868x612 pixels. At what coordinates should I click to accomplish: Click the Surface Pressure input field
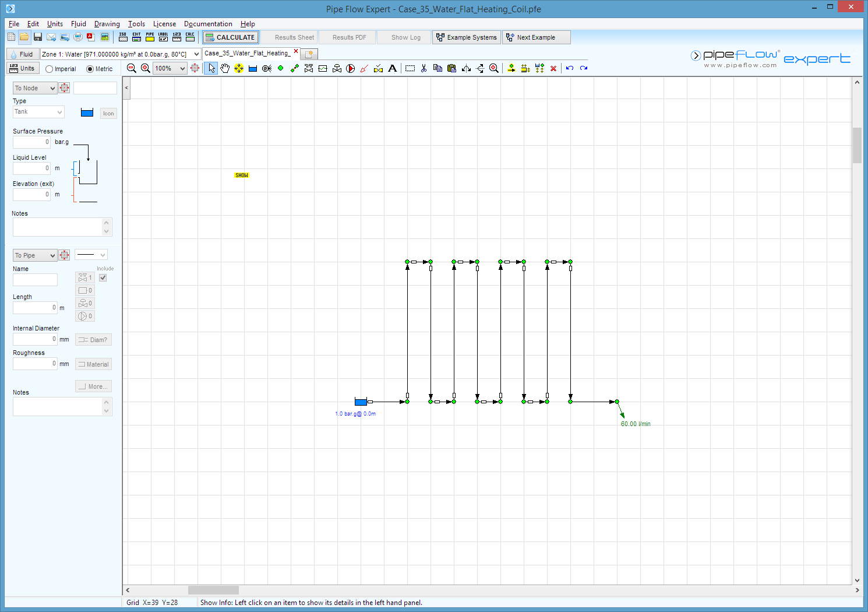(32, 142)
